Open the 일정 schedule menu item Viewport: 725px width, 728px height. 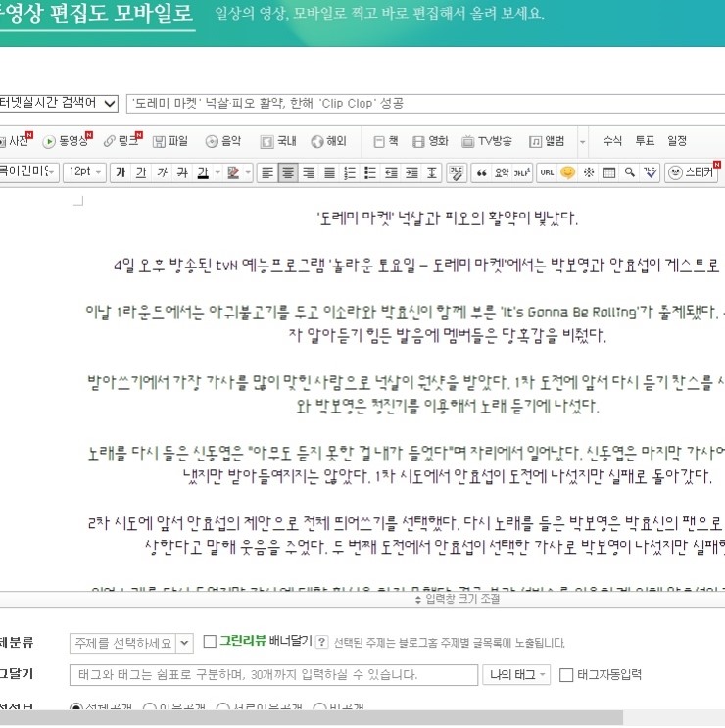tap(677, 141)
